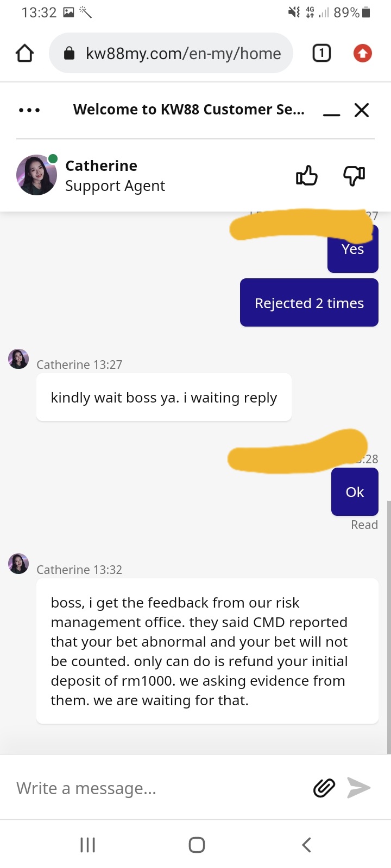Open Android recent apps button
391x868 pixels.
tap(87, 845)
